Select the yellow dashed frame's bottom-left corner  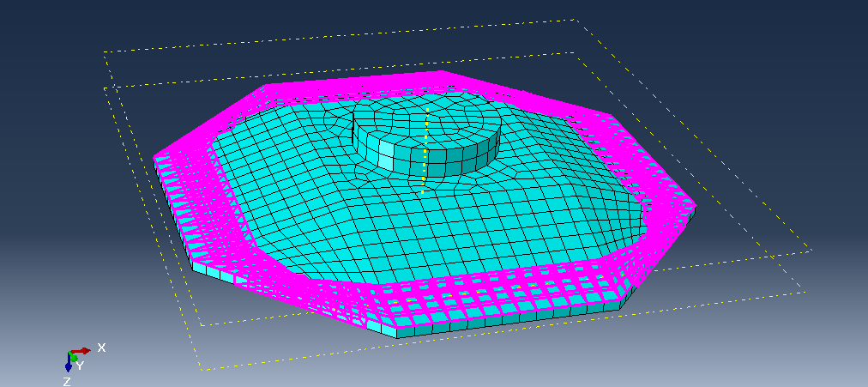click(x=202, y=370)
